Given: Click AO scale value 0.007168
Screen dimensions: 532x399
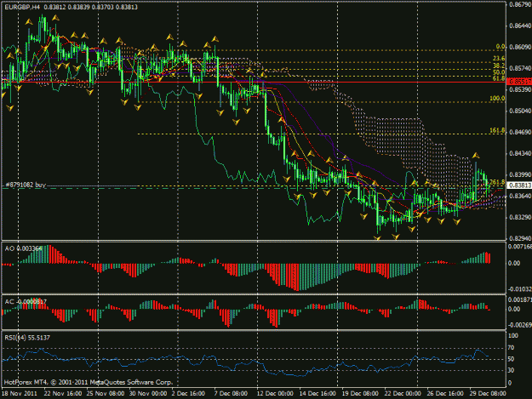Looking at the screenshot, I should [x=520, y=247].
